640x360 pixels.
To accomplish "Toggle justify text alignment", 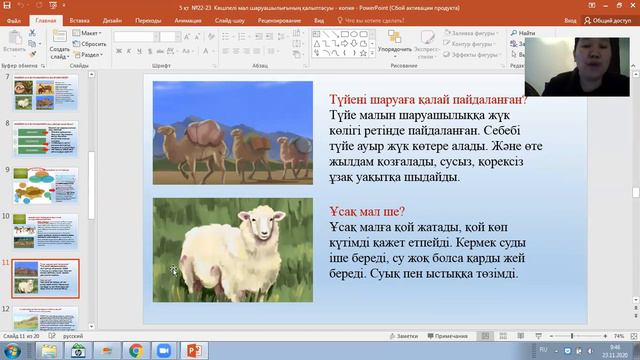I will (x=257, y=51).
